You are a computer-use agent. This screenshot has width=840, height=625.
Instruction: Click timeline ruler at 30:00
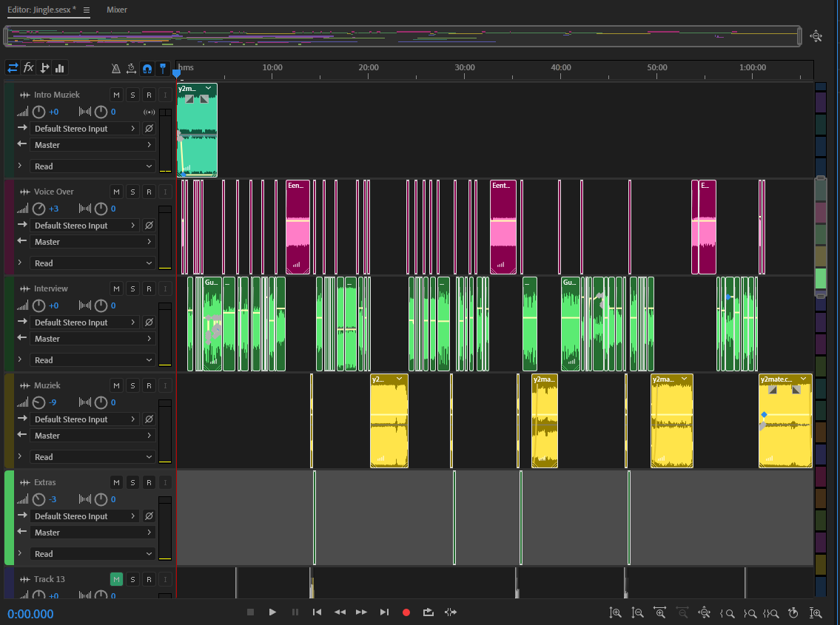465,67
